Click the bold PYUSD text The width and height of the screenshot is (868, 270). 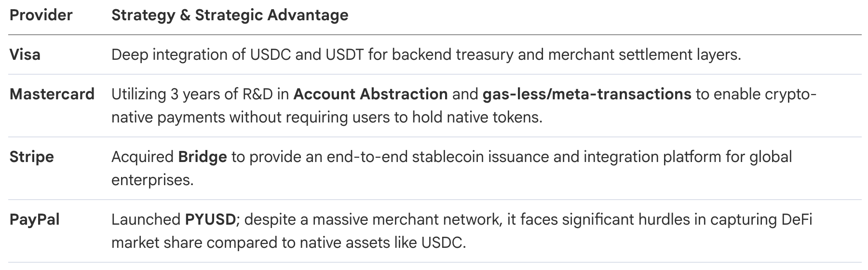tap(210, 220)
